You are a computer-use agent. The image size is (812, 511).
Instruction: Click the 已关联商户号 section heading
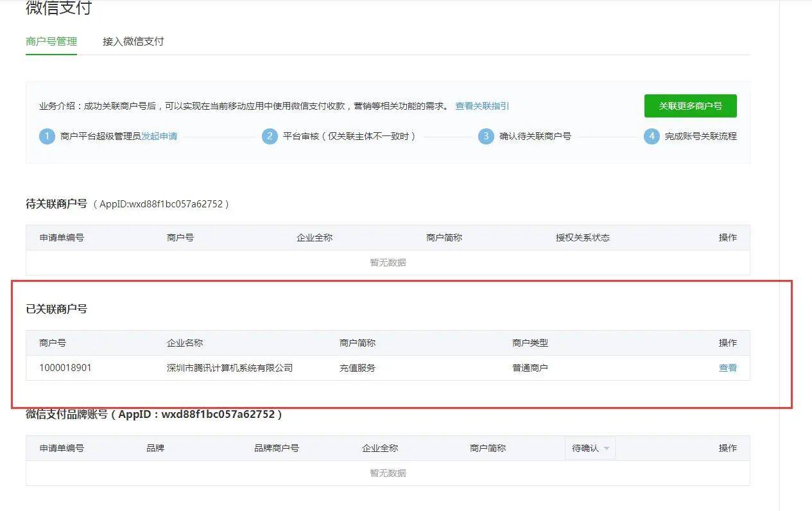pyautogui.click(x=56, y=309)
